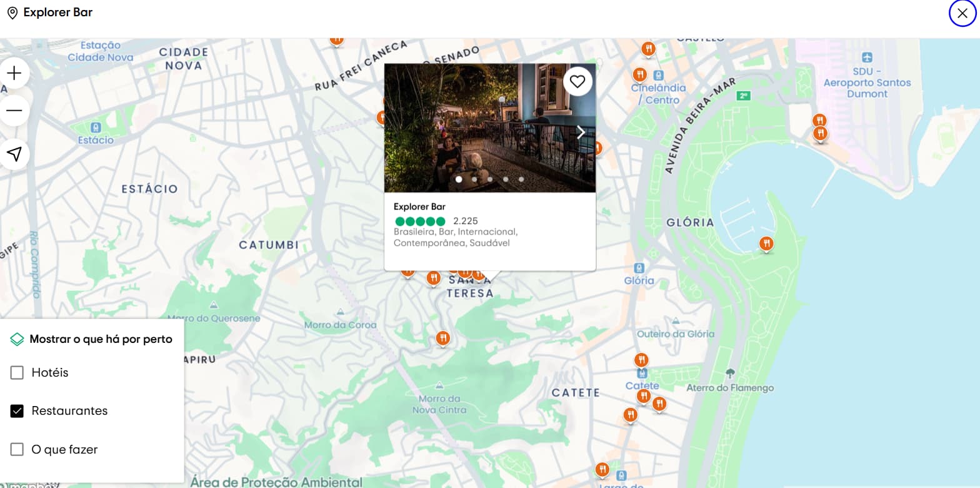The height and width of the screenshot is (488, 980).
Task: Enable the Hotéis checkbox
Action: pyautogui.click(x=17, y=373)
